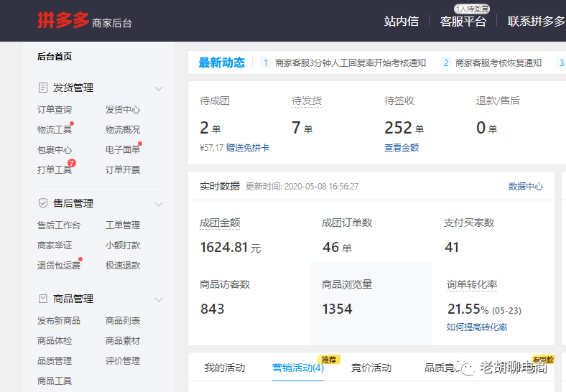Open 售后工作台 in the sidebar
The width and height of the screenshot is (566, 392).
(59, 225)
